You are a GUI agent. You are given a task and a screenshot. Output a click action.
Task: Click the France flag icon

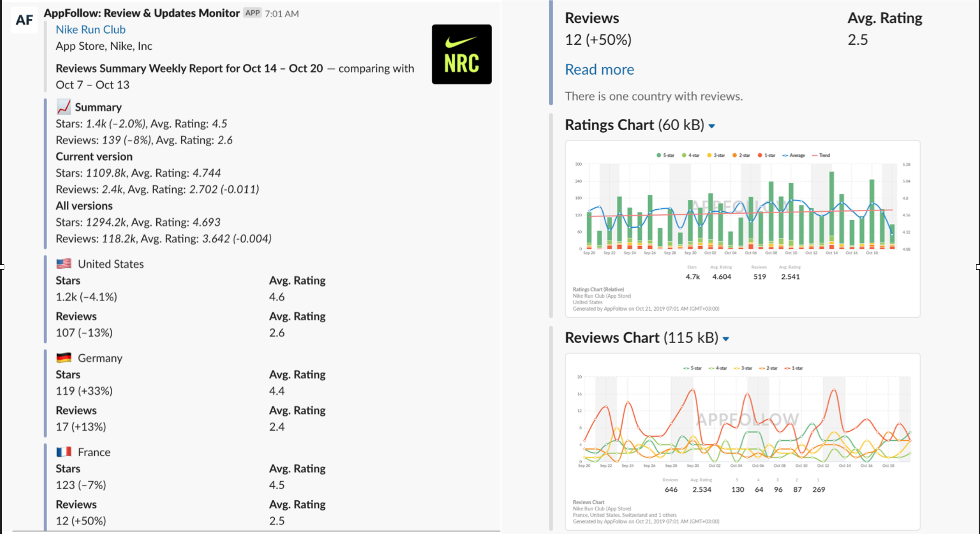point(64,451)
